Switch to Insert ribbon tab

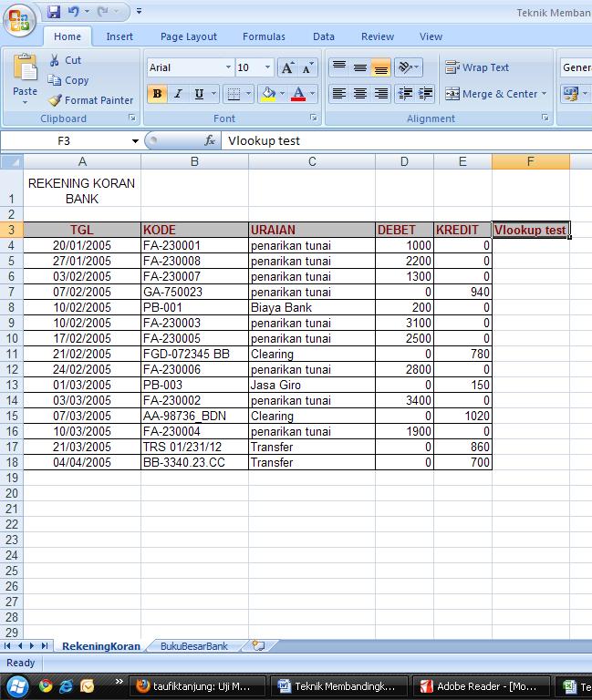coord(119,36)
